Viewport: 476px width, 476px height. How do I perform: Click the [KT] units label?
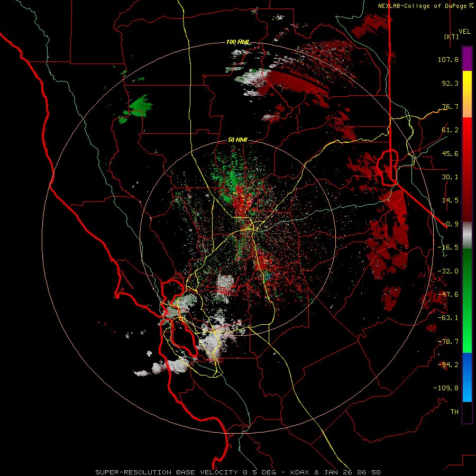tap(452, 36)
